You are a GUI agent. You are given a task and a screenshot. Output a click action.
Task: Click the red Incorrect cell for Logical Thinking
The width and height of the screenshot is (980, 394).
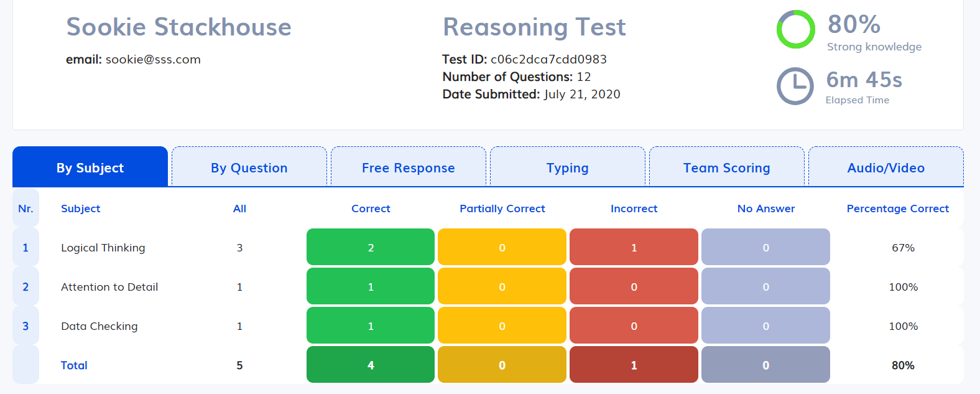(x=634, y=247)
